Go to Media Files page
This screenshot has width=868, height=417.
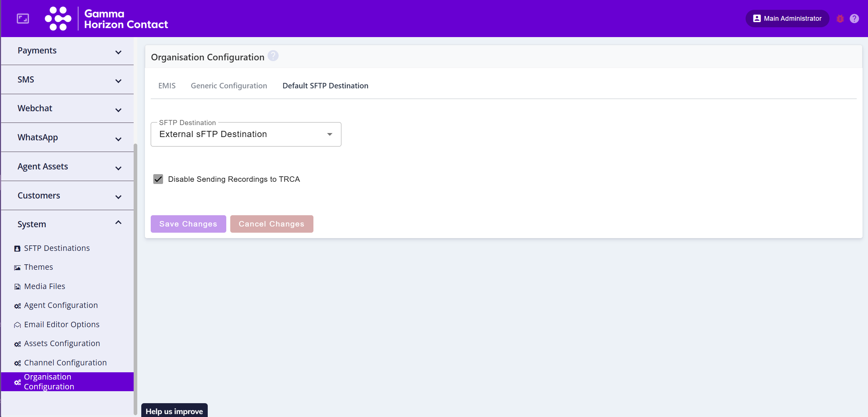[45, 286]
